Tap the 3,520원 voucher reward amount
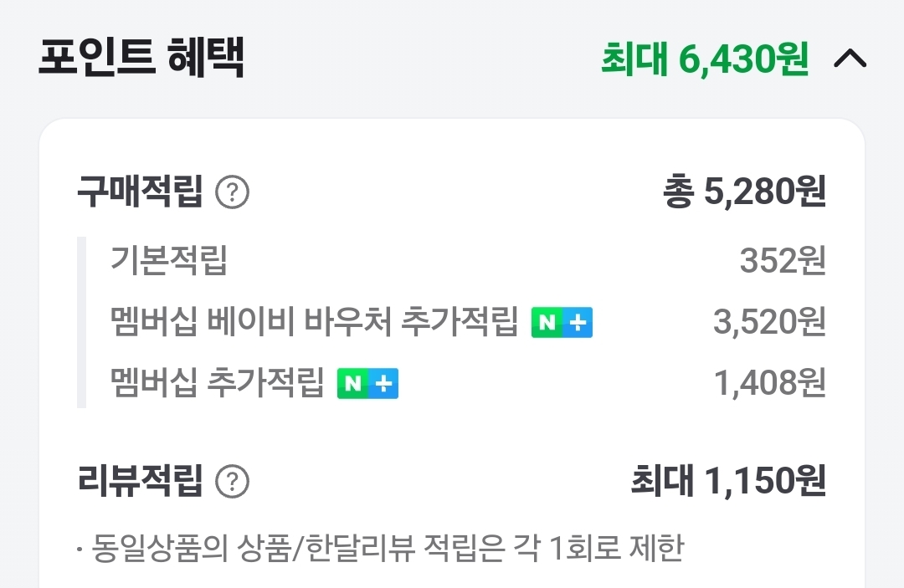904x588 pixels. (769, 323)
